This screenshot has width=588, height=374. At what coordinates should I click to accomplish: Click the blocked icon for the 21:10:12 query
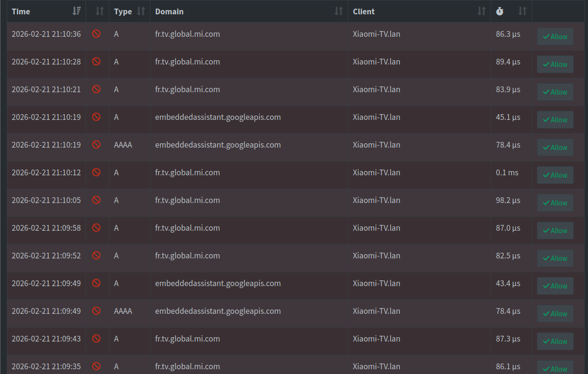tap(96, 172)
